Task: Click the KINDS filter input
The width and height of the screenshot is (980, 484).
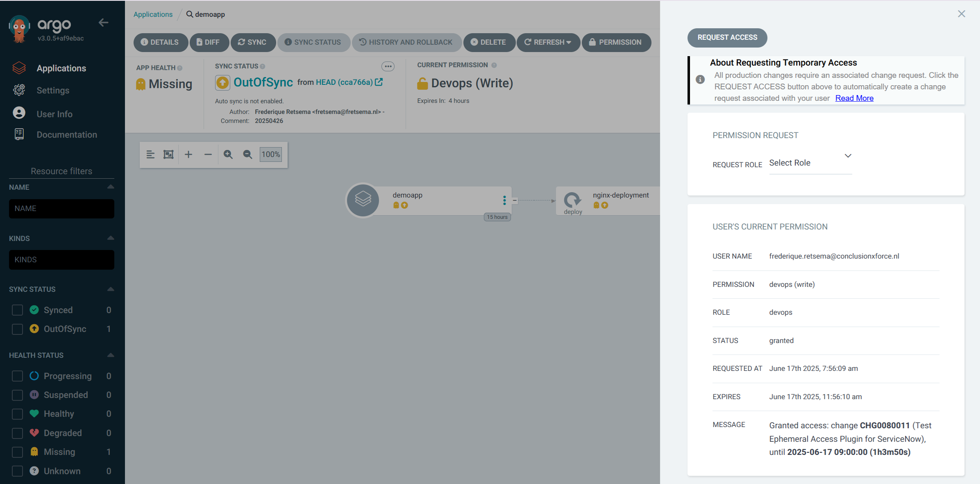Action: pos(61,260)
